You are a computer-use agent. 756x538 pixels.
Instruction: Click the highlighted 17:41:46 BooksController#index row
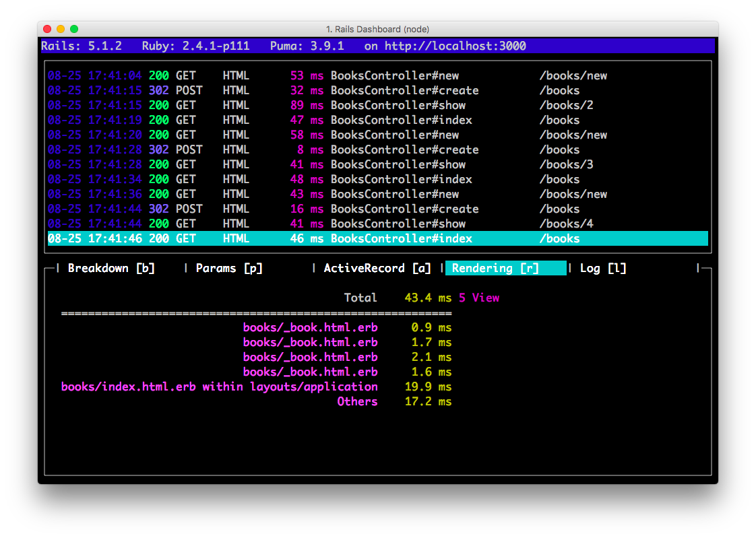coord(377,238)
